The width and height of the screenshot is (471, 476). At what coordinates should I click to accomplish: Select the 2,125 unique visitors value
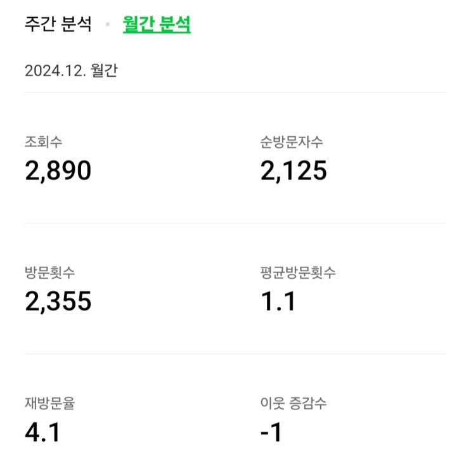(x=294, y=170)
